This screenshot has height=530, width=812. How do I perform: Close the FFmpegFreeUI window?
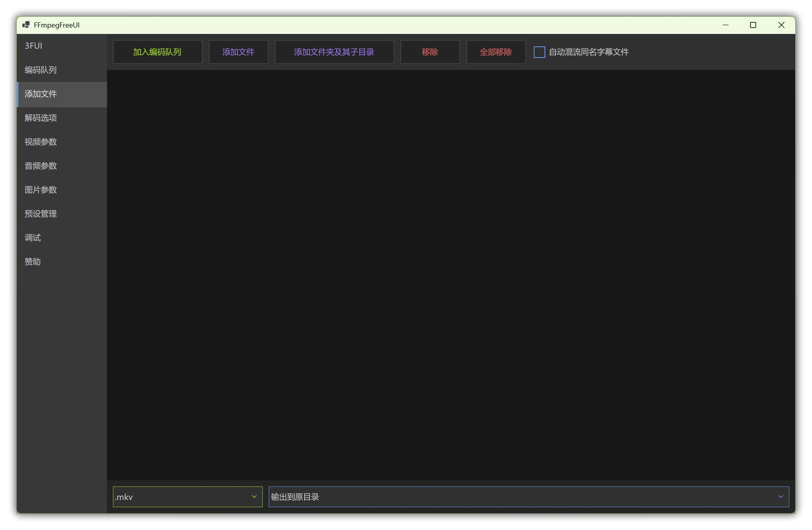click(x=781, y=25)
